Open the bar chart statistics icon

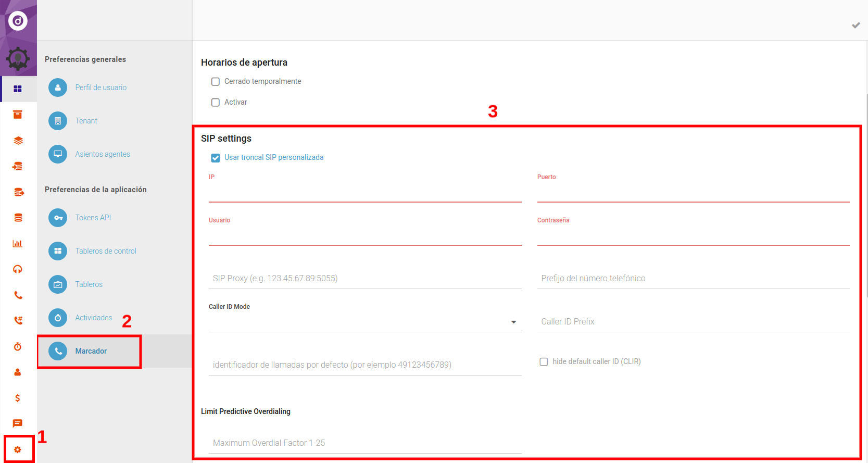coord(18,244)
